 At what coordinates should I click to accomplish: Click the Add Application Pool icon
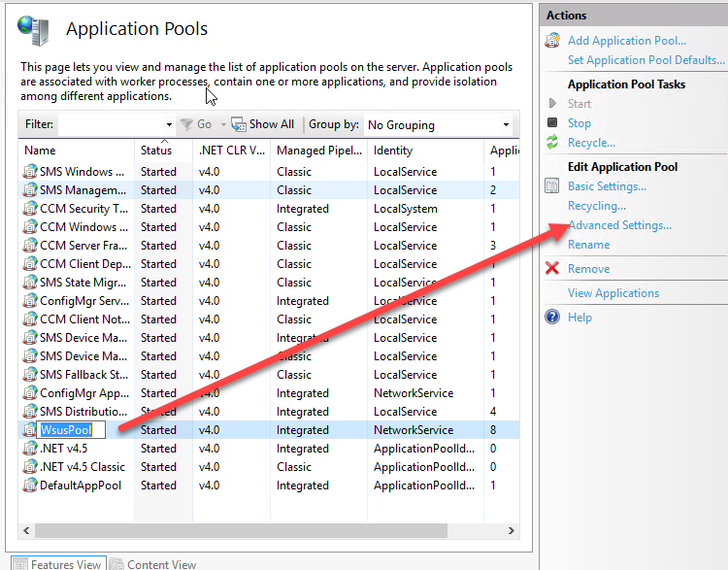pyautogui.click(x=552, y=41)
